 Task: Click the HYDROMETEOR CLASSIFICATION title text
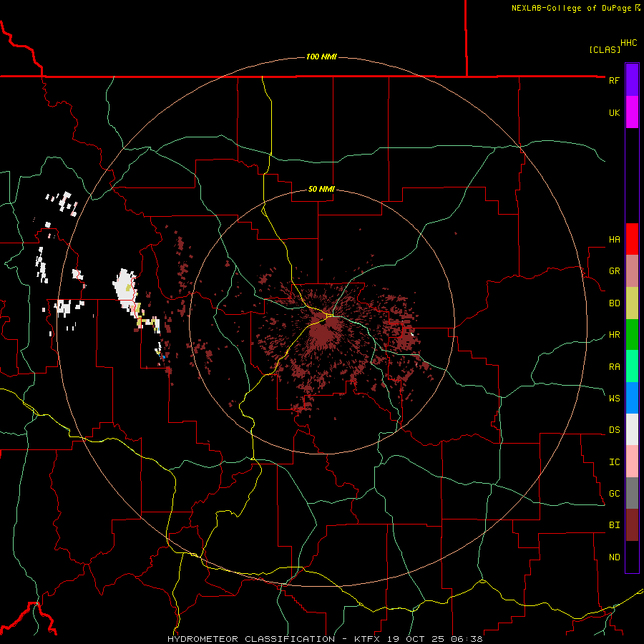[x=251, y=639]
